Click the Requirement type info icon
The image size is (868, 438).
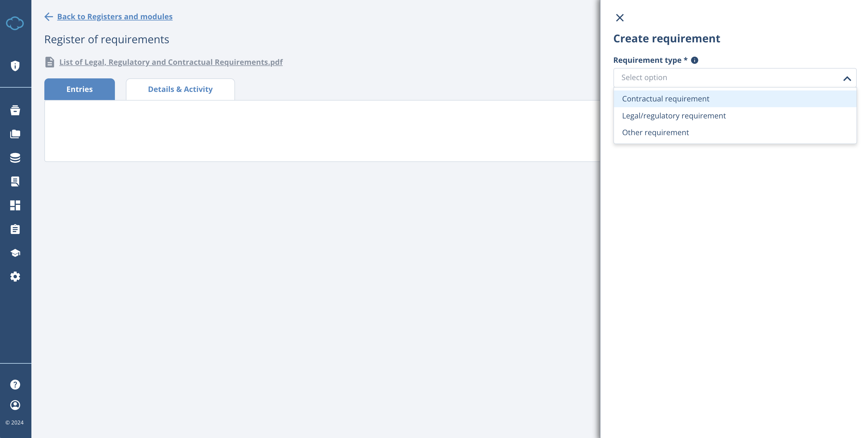(x=694, y=60)
